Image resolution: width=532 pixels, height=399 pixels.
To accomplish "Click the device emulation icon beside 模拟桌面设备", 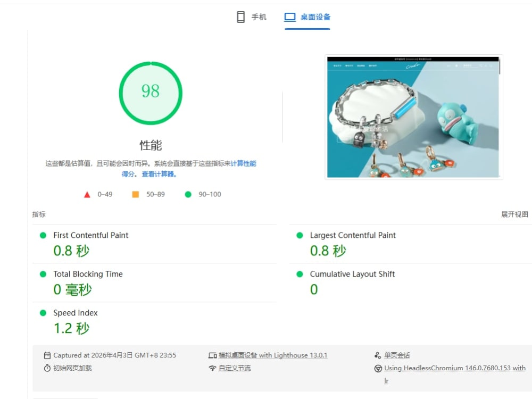I will 212,355.
